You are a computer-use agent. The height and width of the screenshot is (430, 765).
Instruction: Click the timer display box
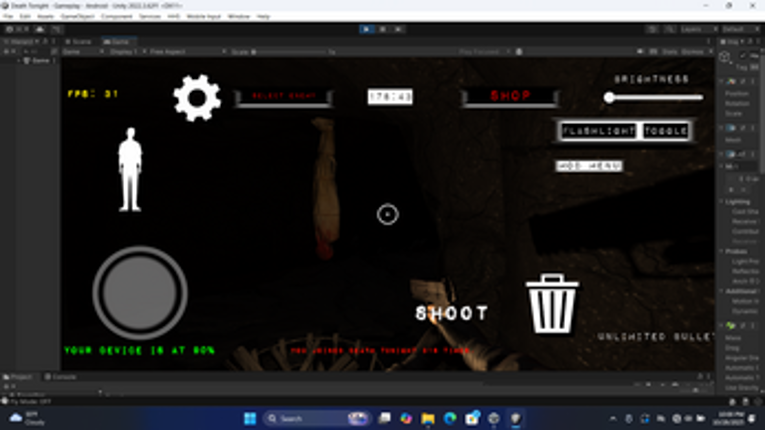[390, 97]
